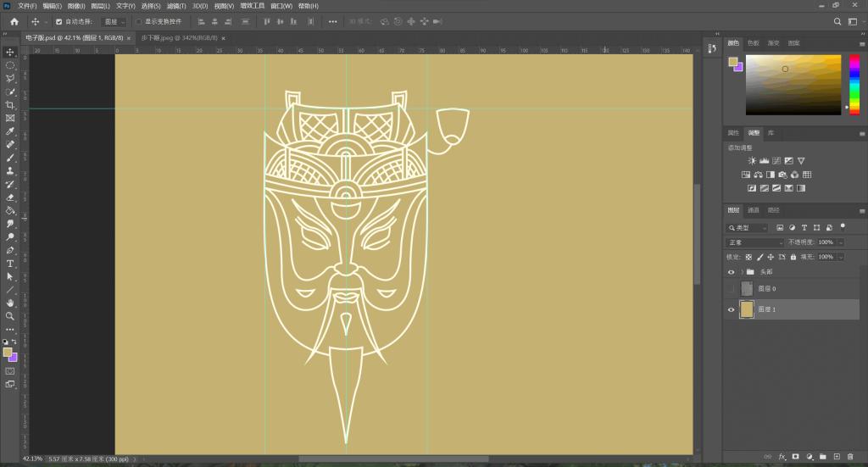Click the Home button in options bar
This screenshot has width=868, height=467.
14,21
